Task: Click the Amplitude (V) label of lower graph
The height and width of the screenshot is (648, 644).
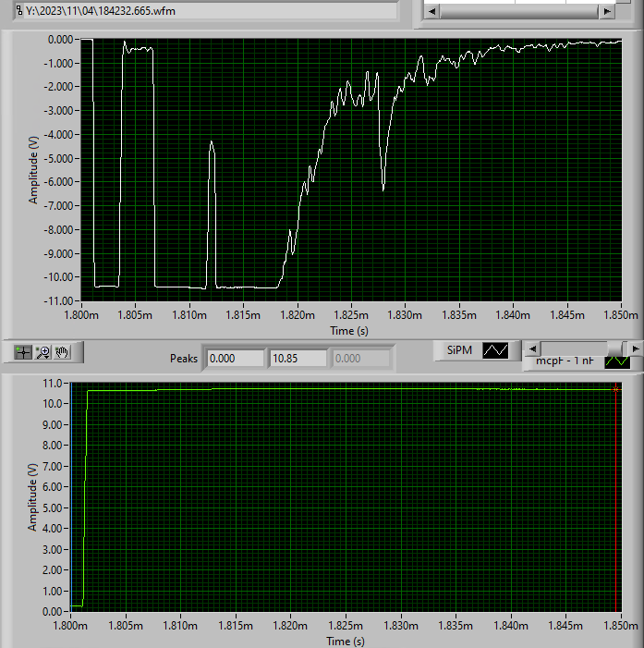Action: 32,496
